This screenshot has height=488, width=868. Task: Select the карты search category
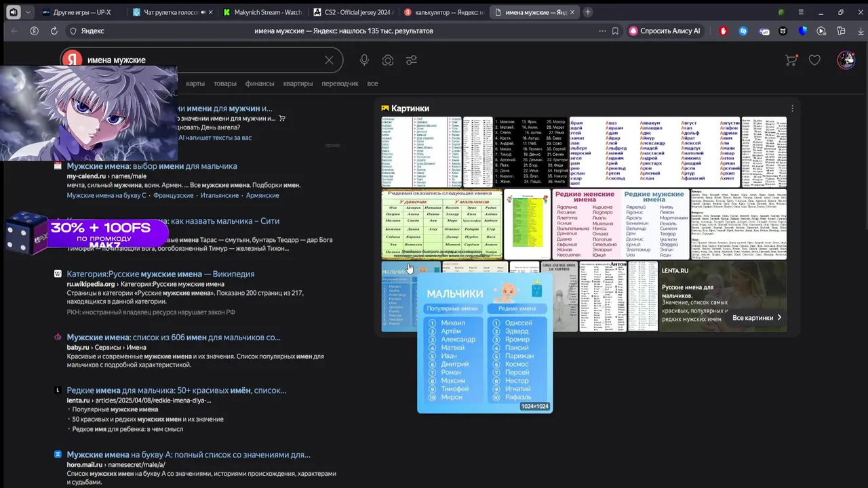click(x=195, y=83)
